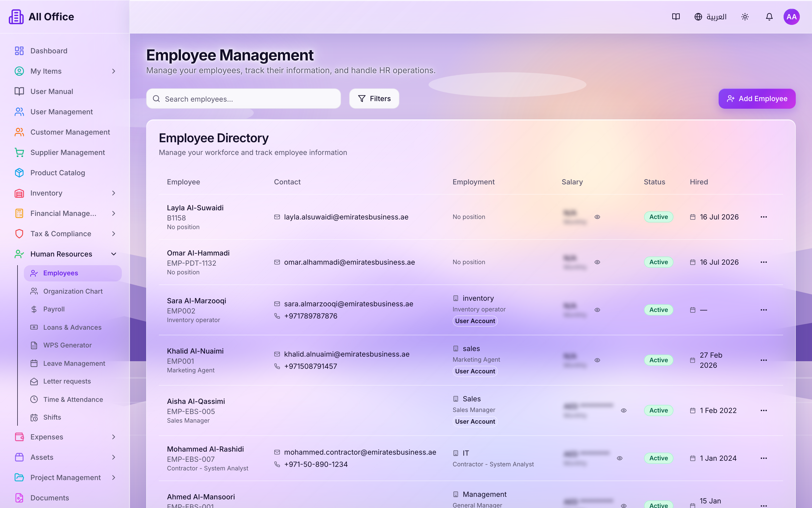Click the Product Catalog box icon
812x508 pixels.
19,173
